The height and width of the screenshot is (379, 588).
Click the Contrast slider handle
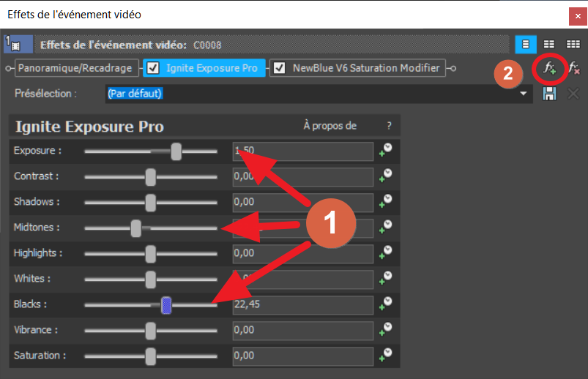click(151, 177)
